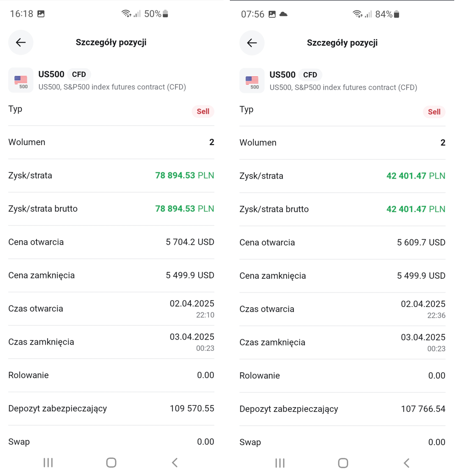476x476 pixels.
Task: Tap system back chevron on right navbar
Action: pos(407,463)
